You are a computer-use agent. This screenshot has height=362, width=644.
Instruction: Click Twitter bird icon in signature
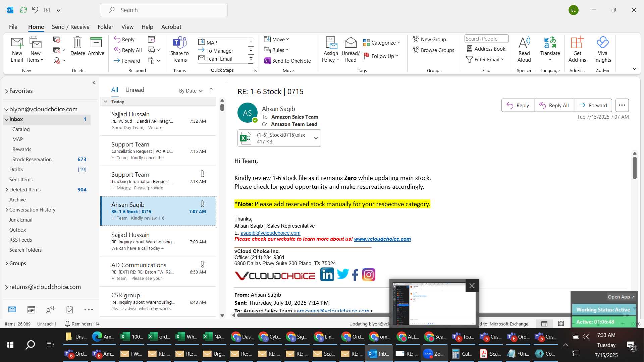point(342,274)
